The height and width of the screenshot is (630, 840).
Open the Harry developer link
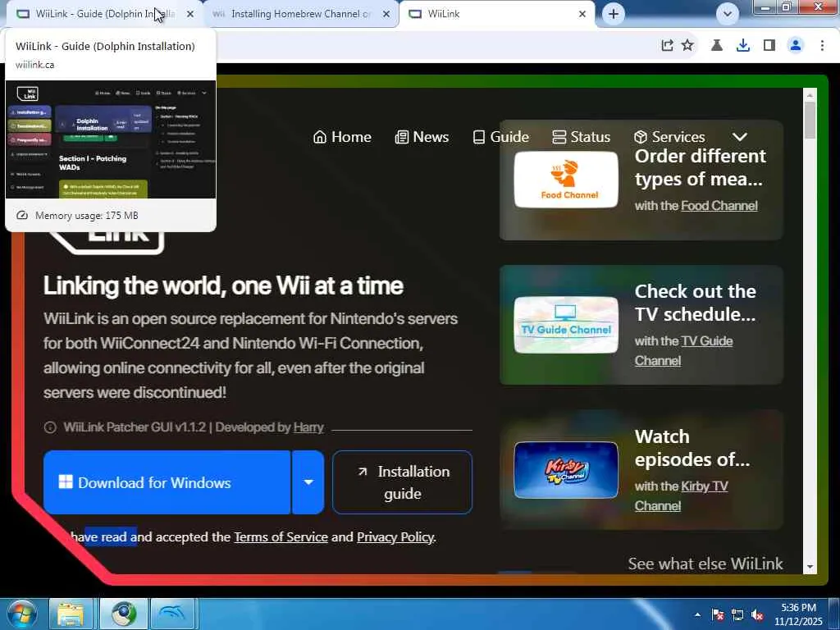point(308,427)
